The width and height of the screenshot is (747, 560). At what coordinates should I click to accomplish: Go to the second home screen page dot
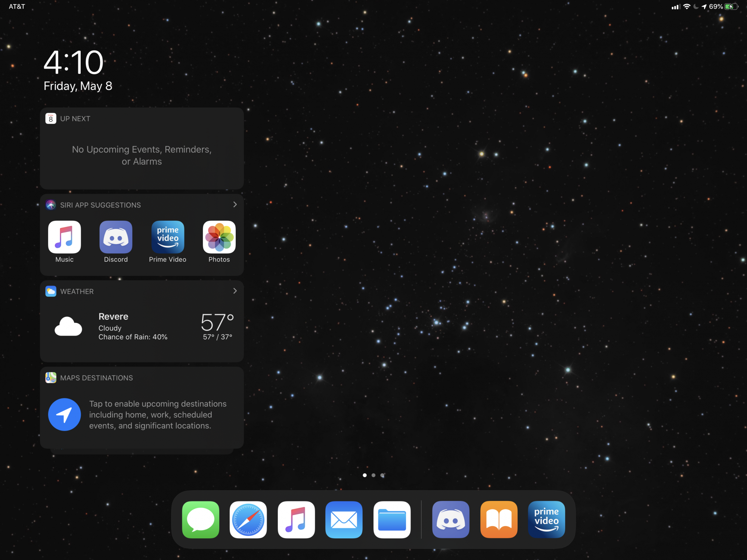pos(373,475)
